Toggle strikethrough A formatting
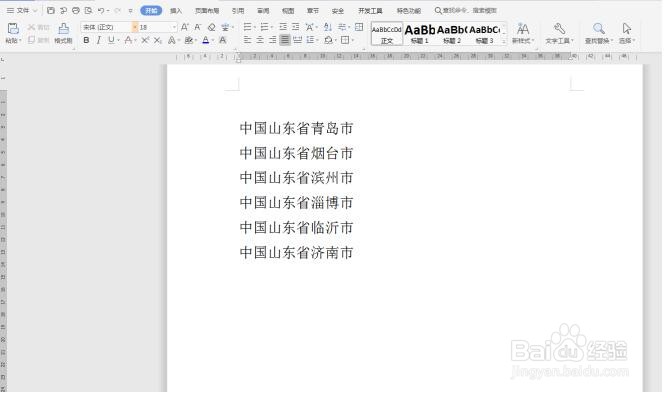666x395 pixels. pos(128,40)
